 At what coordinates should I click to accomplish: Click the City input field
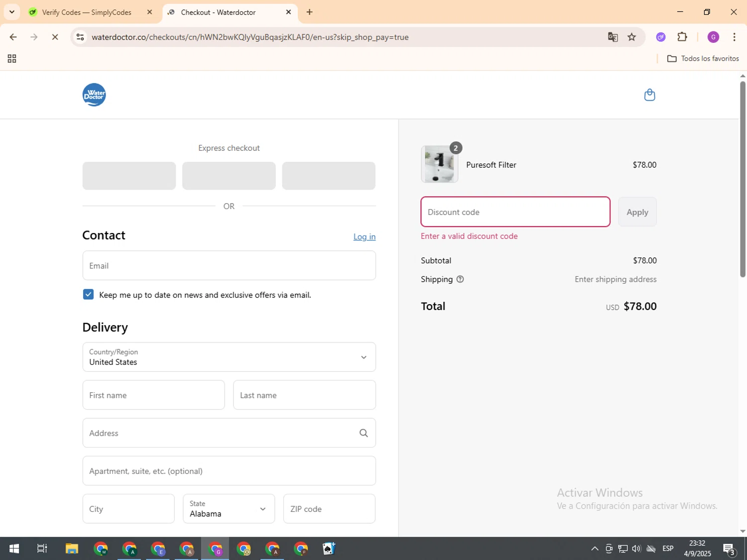[x=128, y=509]
